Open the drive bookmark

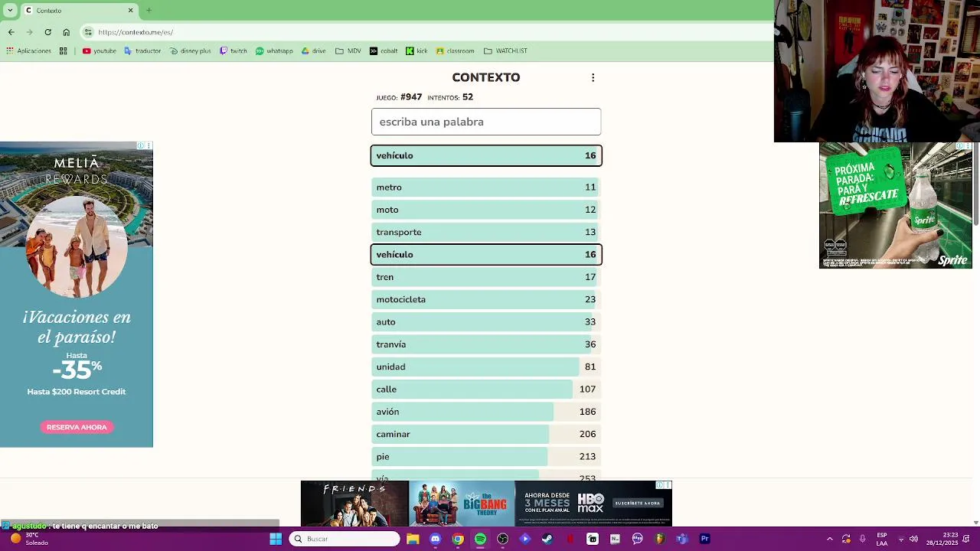(x=313, y=51)
